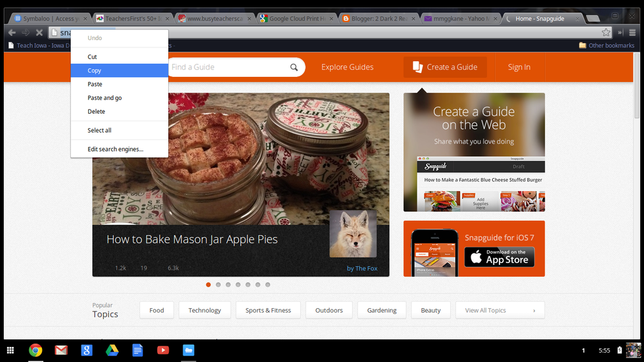Click the Sign In link

[518, 67]
